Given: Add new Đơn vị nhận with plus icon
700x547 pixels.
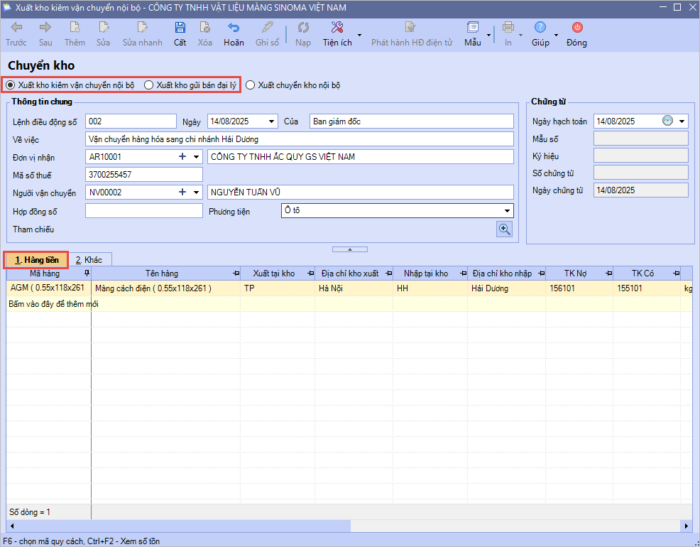Looking at the screenshot, I should (182, 157).
